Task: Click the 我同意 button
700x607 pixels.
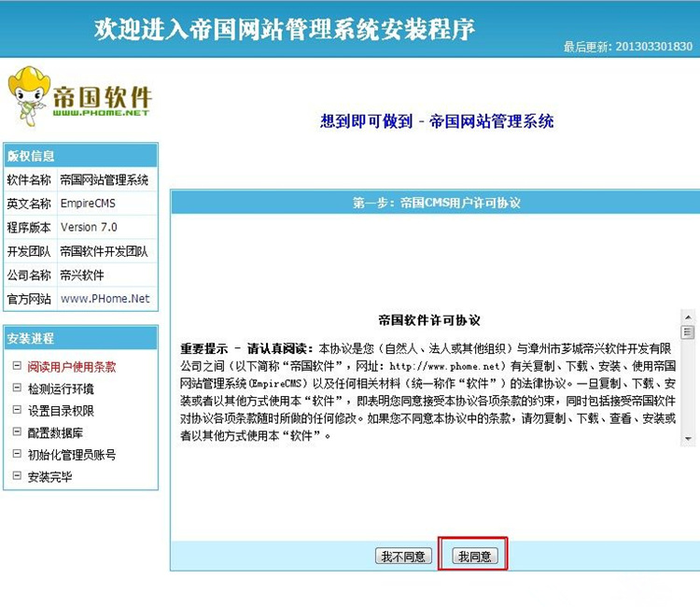Action: [x=475, y=556]
